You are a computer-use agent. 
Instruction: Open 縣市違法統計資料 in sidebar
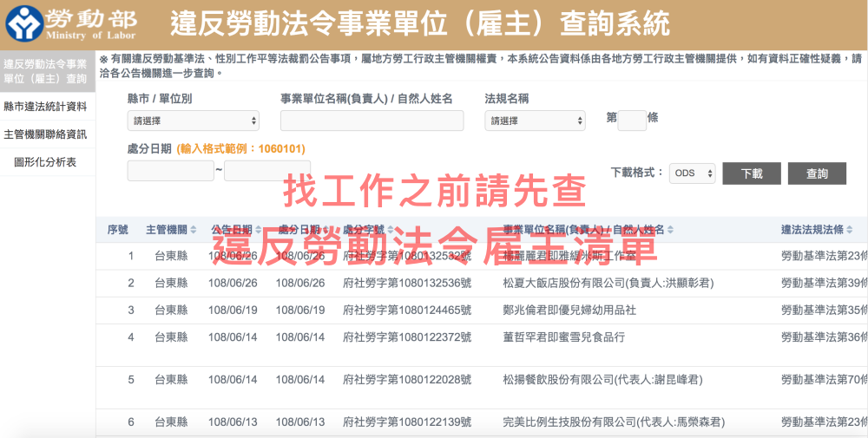45,107
